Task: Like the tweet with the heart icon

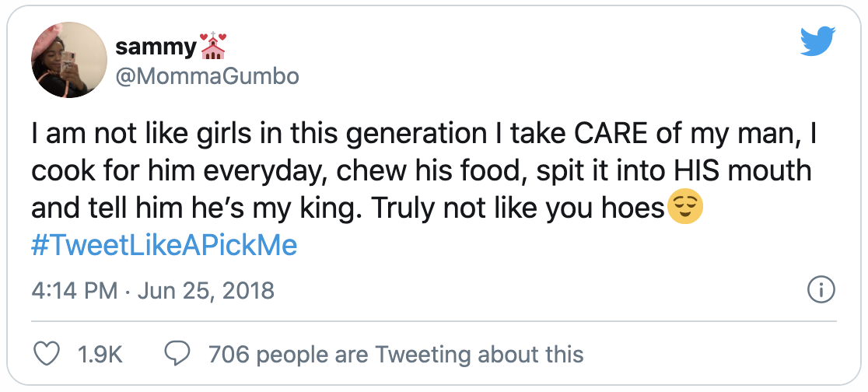Action: 49,355
